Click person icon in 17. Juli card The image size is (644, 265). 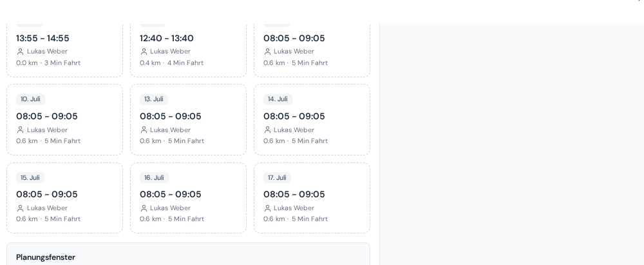[267, 208]
